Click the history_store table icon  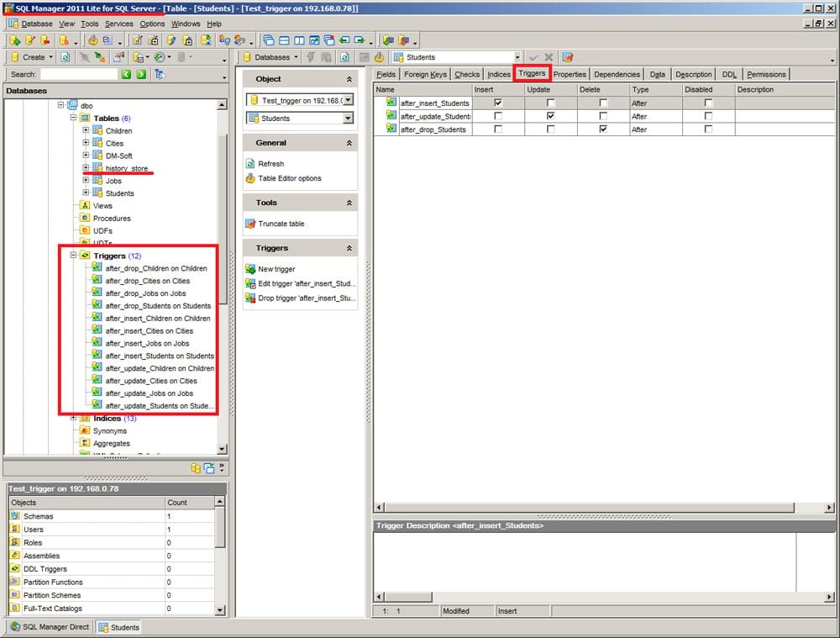[97, 168]
